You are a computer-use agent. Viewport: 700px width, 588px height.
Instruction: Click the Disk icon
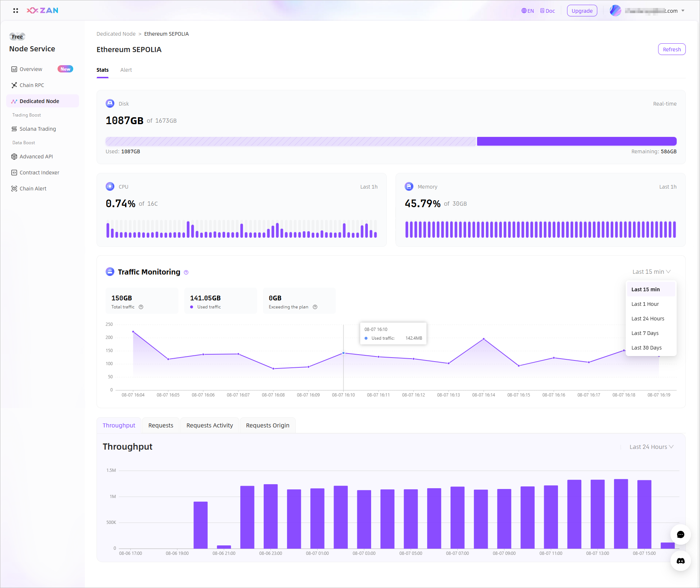pyautogui.click(x=110, y=103)
